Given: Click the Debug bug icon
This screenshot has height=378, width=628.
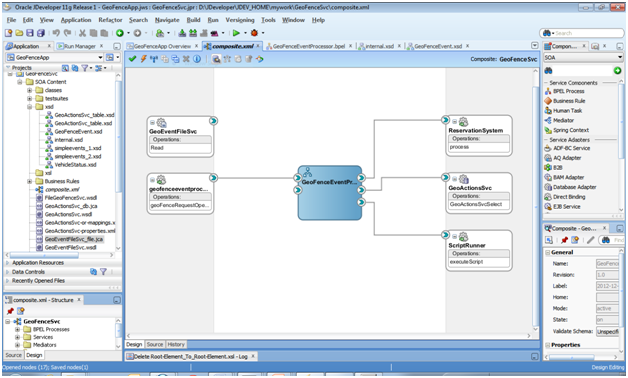Looking at the screenshot, I should tap(254, 33).
